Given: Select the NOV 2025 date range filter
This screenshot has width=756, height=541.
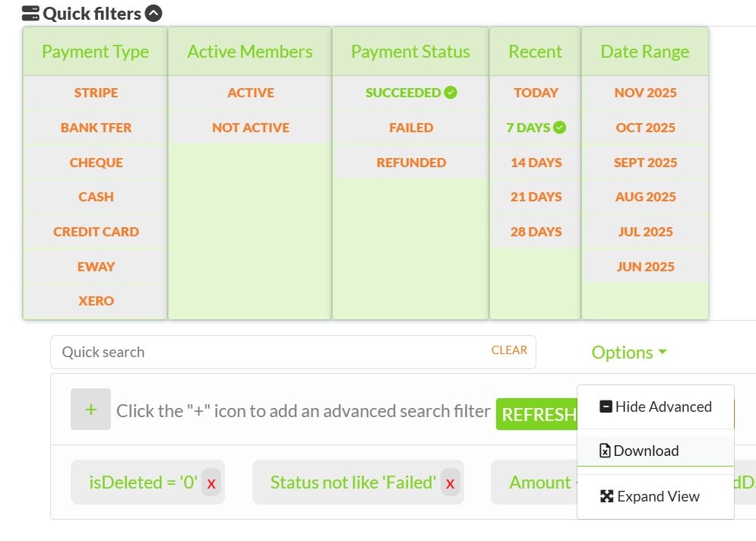Looking at the screenshot, I should pyautogui.click(x=645, y=92).
